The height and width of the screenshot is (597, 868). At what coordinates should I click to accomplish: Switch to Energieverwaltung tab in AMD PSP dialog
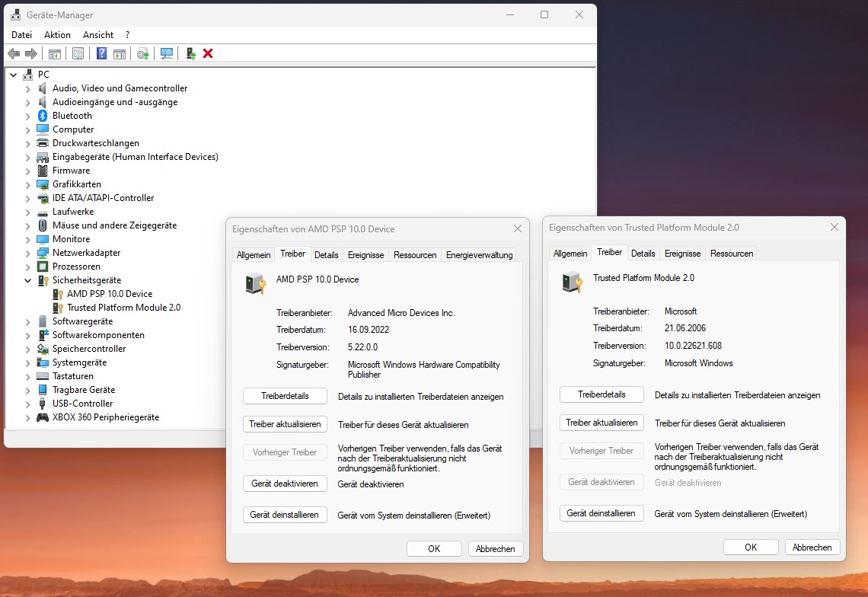point(480,255)
